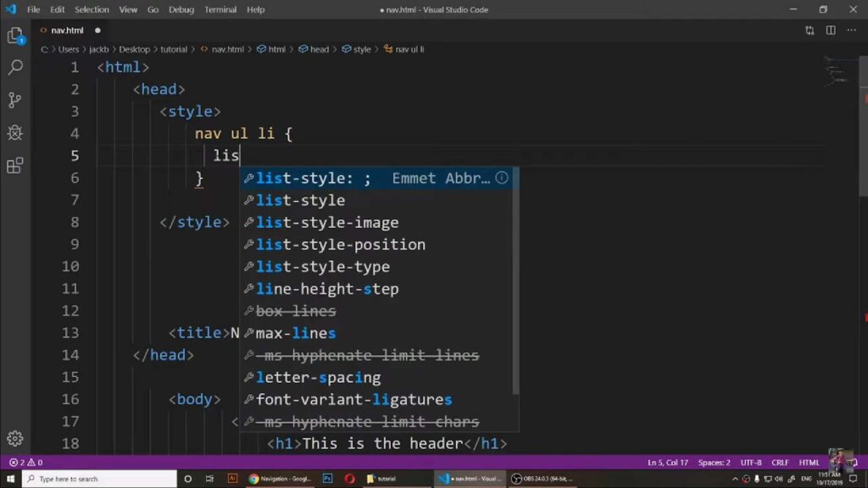Open the Extensions view icon

(x=15, y=165)
